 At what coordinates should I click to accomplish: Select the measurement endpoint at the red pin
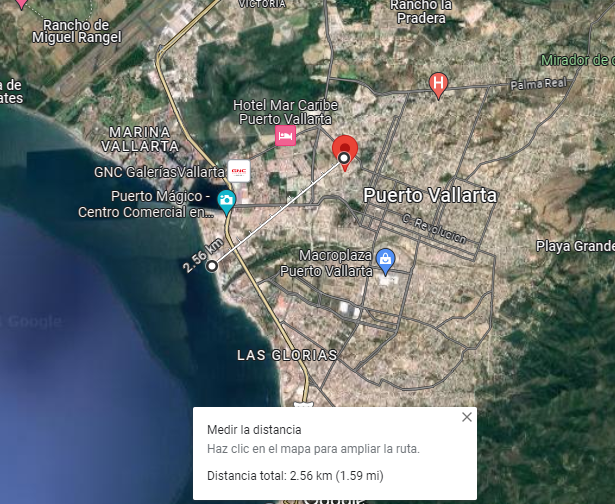point(344,158)
